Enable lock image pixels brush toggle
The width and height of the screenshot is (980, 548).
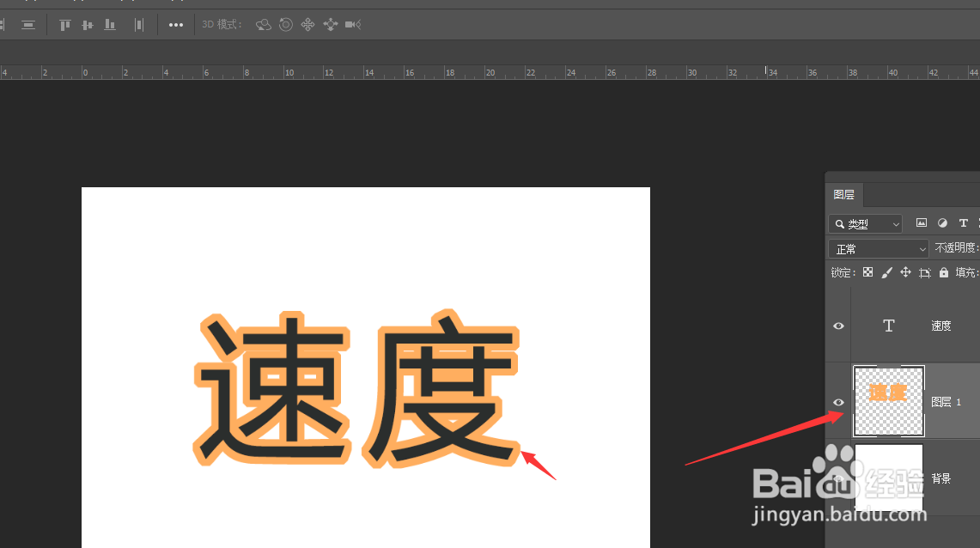click(x=887, y=272)
